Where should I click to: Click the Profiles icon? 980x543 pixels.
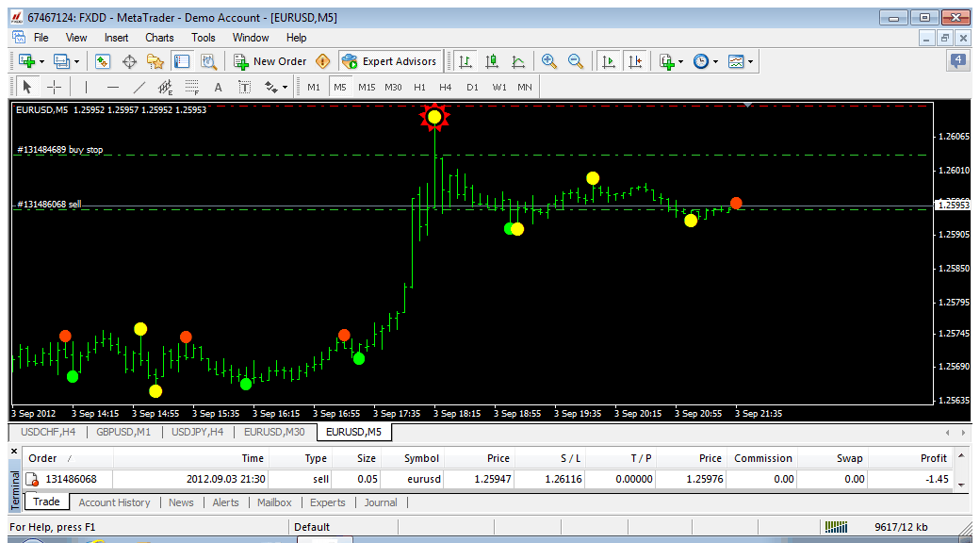[x=61, y=61]
